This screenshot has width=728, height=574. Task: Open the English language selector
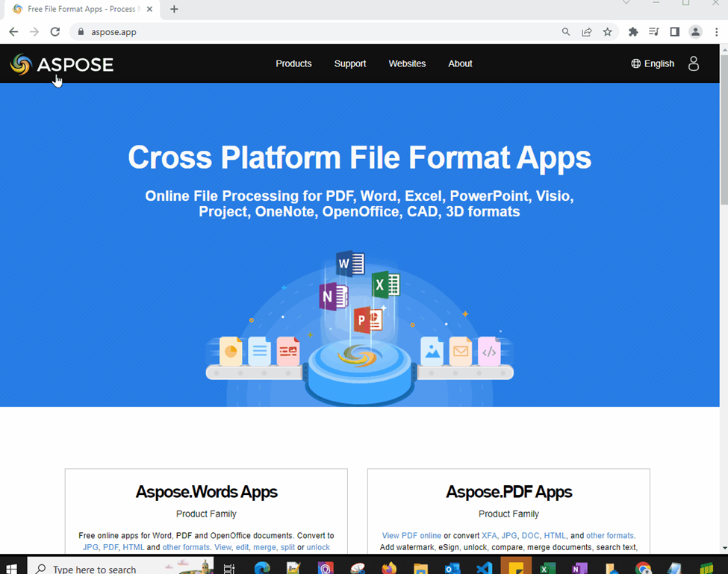click(653, 63)
